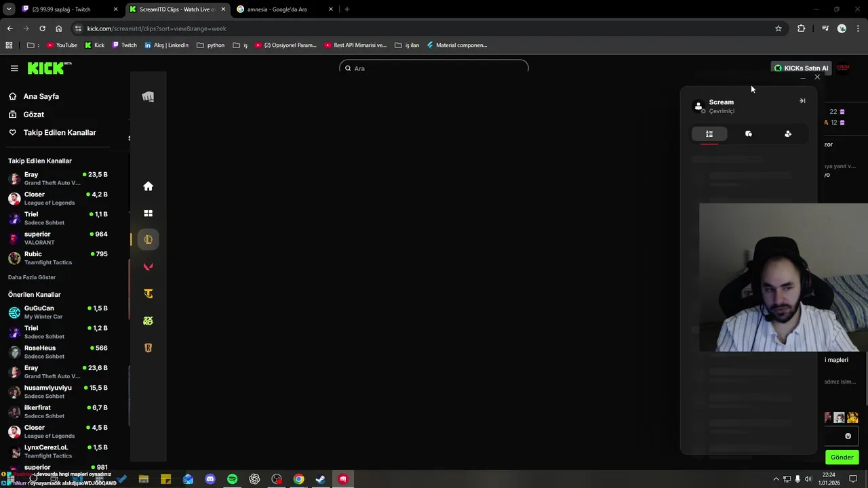Image resolution: width=868 pixels, height=488 pixels.
Task: Show hidden system tray icons
Action: click(x=776, y=479)
